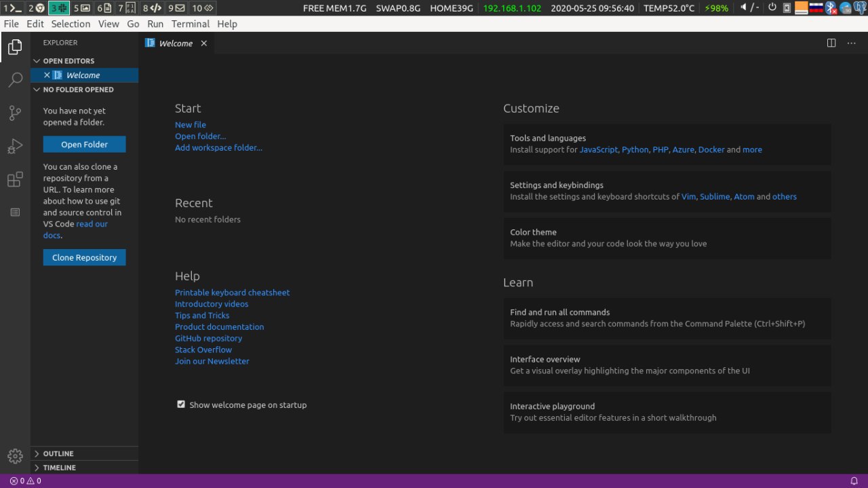Screen dimensions: 868x488
Task: Open the View menu
Action: click(108, 24)
